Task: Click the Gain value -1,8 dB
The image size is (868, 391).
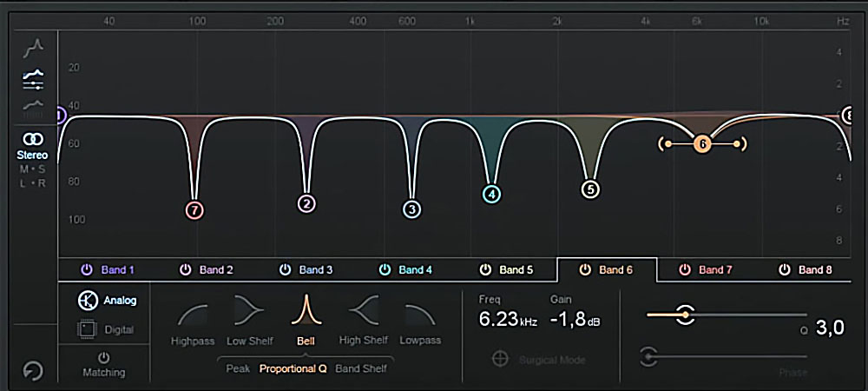Action: click(x=575, y=320)
